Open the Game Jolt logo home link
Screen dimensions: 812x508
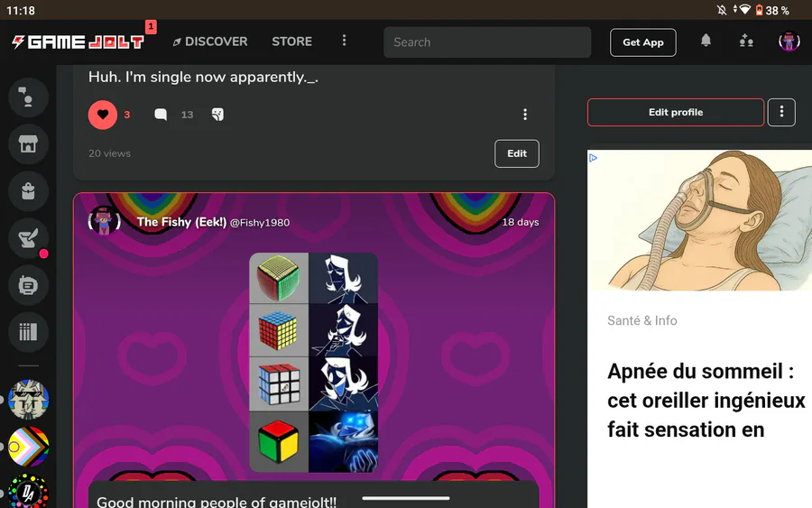coord(78,42)
